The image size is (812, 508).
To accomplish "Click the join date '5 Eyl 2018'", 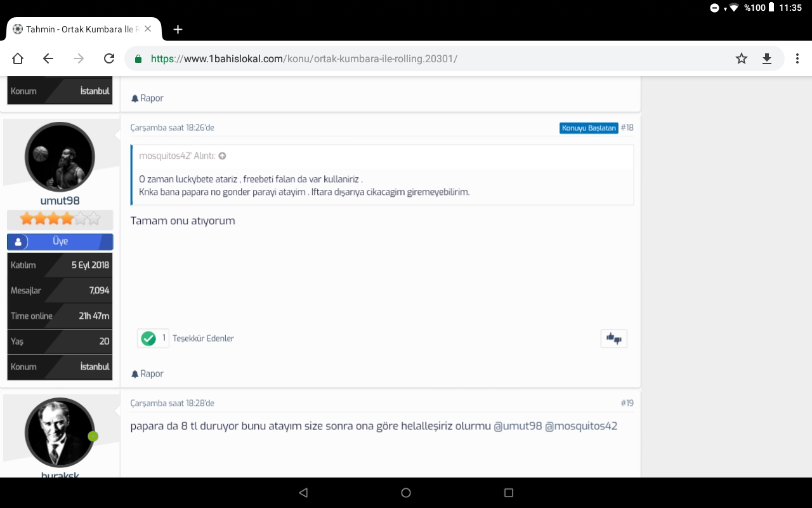I will pos(90,265).
